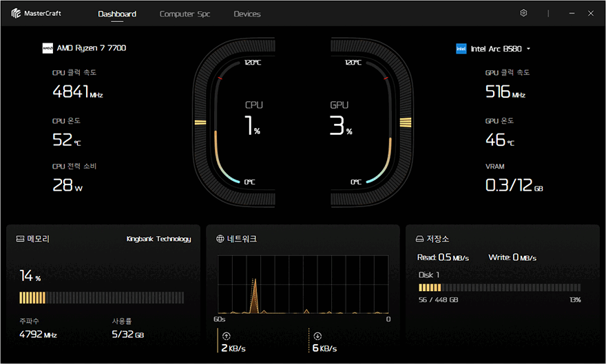Click the 516 MHz GPU clock value
606x364 pixels.
[x=505, y=92]
